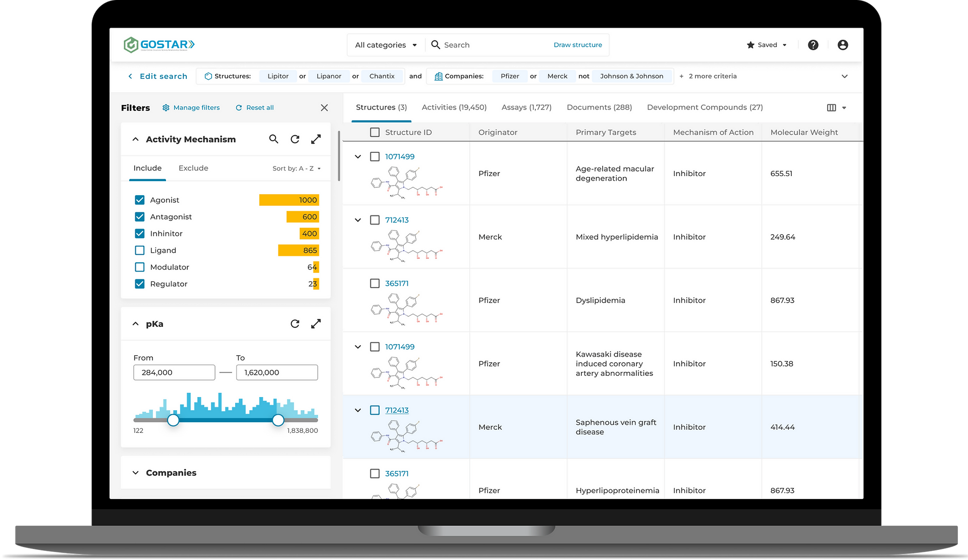Image resolution: width=968 pixels, height=560 pixels.
Task: Open the All categories dropdown
Action: [386, 45]
